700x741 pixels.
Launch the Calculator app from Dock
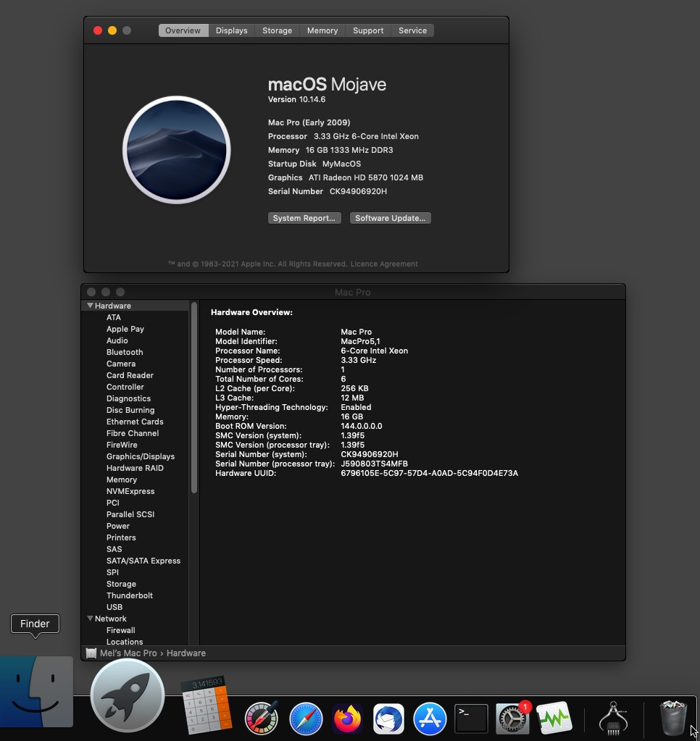(x=207, y=704)
